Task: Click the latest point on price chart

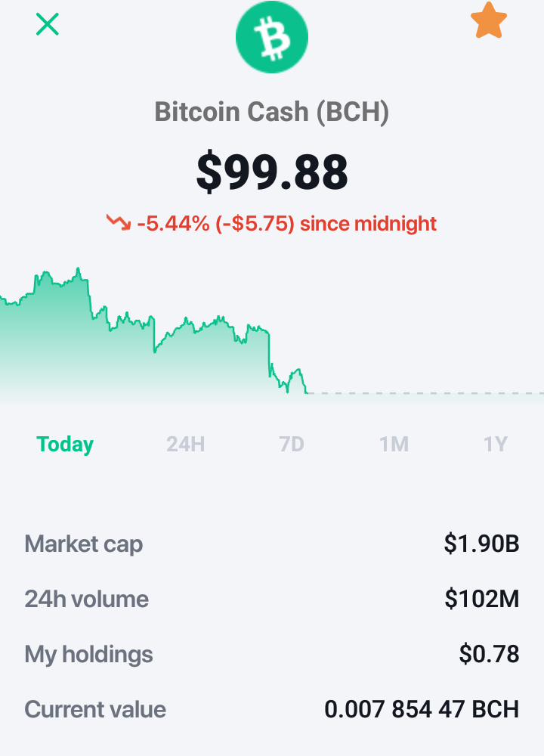Action: pyautogui.click(x=307, y=393)
